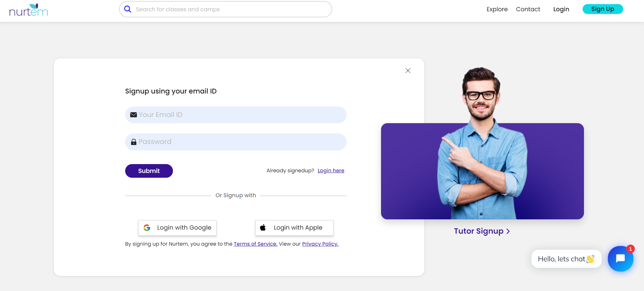644x291 pixels.
Task: Select Login in the top navigation
Action: pos(561,9)
